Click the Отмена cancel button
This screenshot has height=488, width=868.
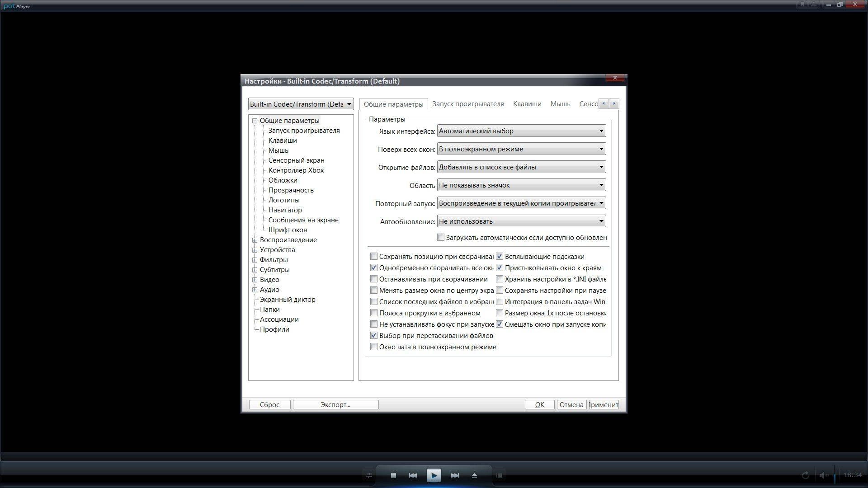[x=571, y=405]
